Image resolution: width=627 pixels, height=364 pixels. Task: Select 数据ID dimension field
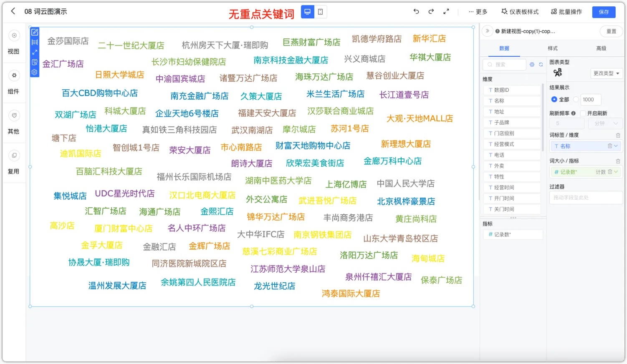512,90
